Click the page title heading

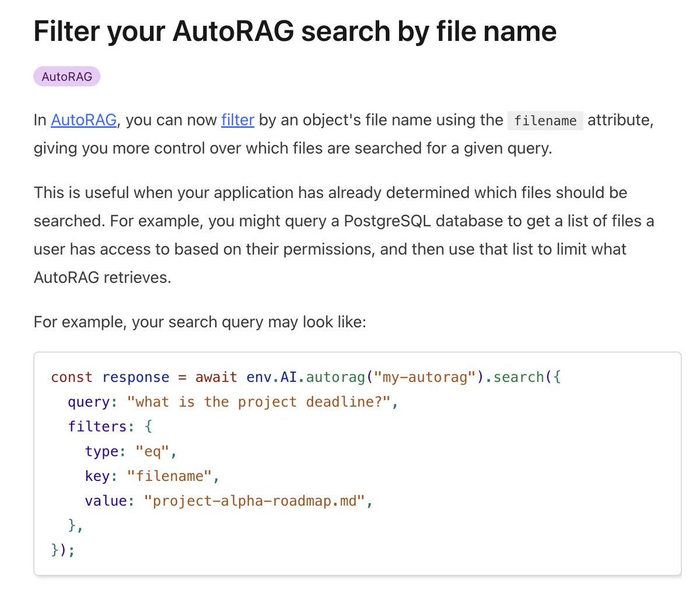coord(295,30)
